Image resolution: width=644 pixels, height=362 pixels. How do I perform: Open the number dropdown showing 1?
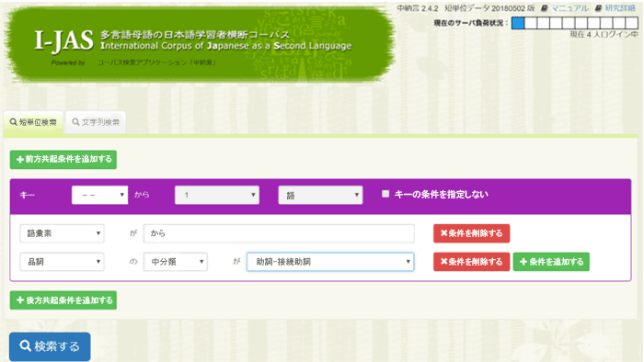217,195
